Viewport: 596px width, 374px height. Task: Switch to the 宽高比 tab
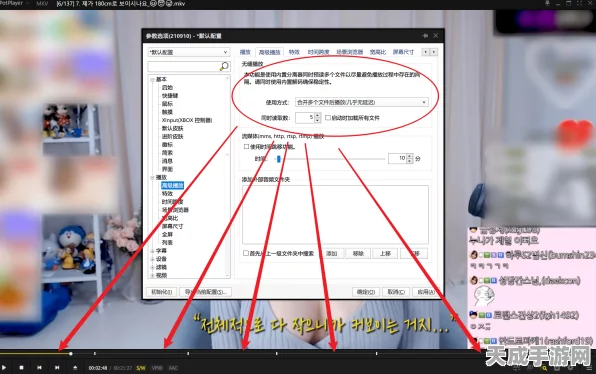tap(378, 52)
